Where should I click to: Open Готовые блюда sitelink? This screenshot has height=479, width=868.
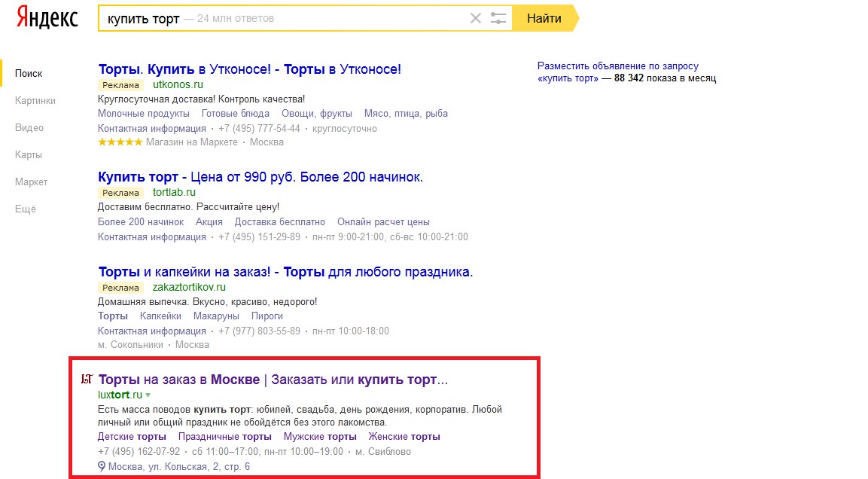tap(236, 114)
